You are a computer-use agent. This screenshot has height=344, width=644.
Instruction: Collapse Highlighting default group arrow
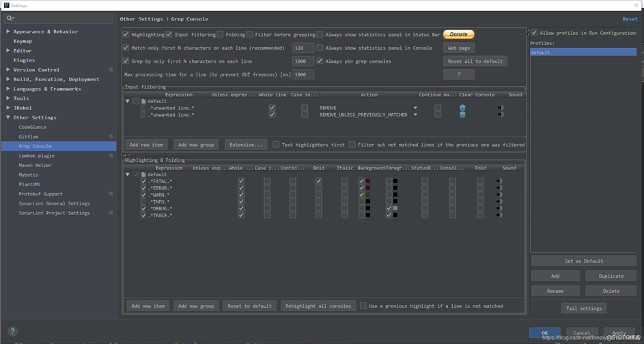coord(128,175)
